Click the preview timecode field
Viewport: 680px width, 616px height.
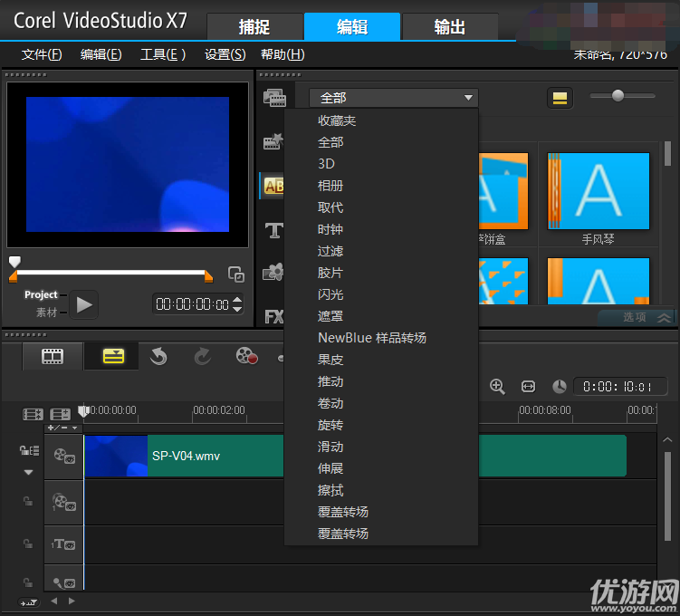(192, 304)
